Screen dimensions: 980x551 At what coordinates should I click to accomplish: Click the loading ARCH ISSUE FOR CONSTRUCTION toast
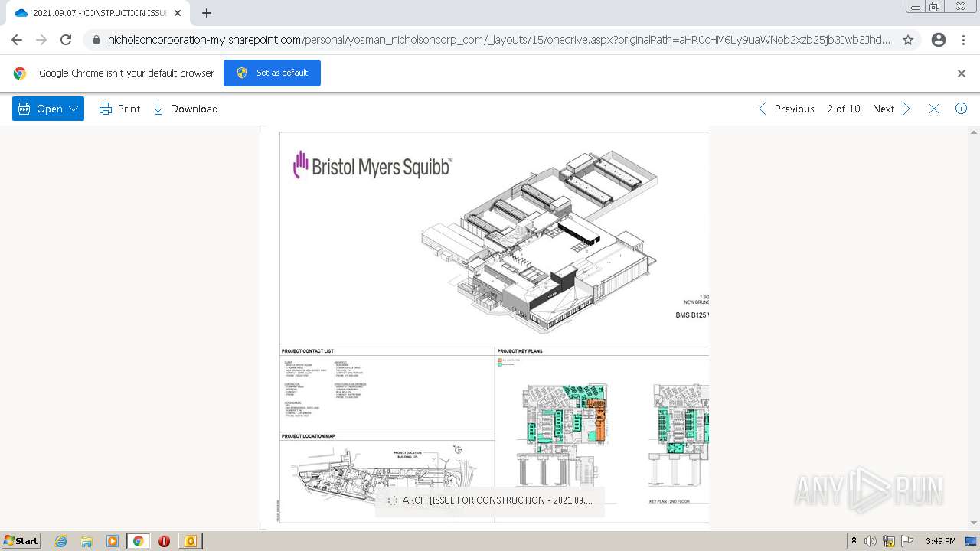tap(490, 500)
